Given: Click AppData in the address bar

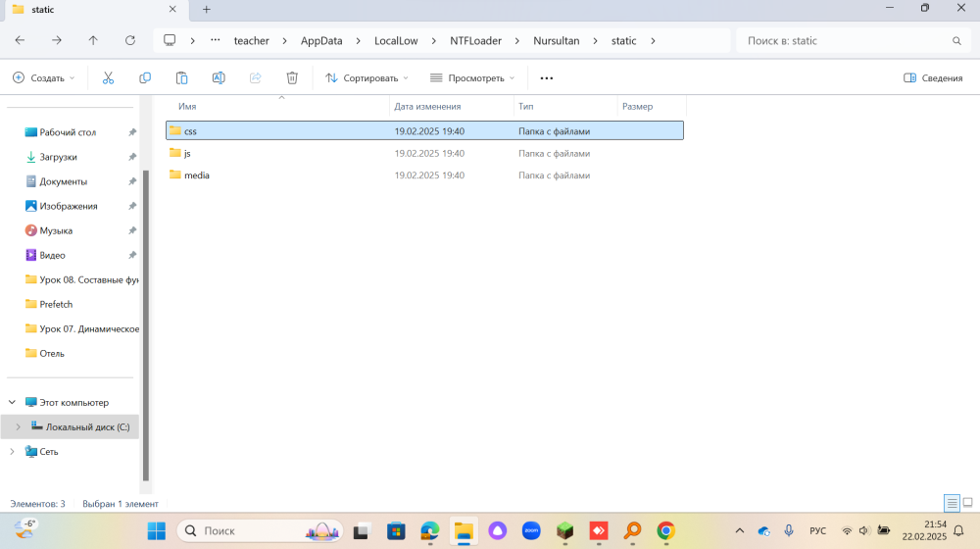Looking at the screenshot, I should 321,40.
